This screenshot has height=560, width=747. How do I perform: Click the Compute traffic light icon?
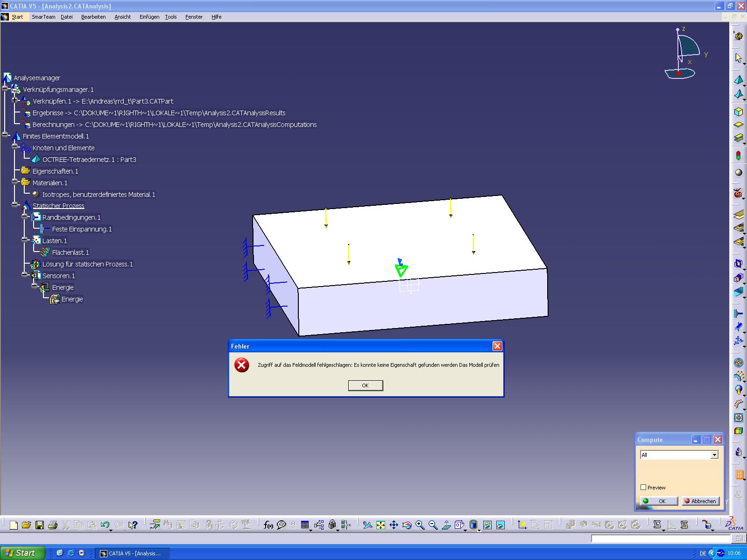[x=738, y=155]
